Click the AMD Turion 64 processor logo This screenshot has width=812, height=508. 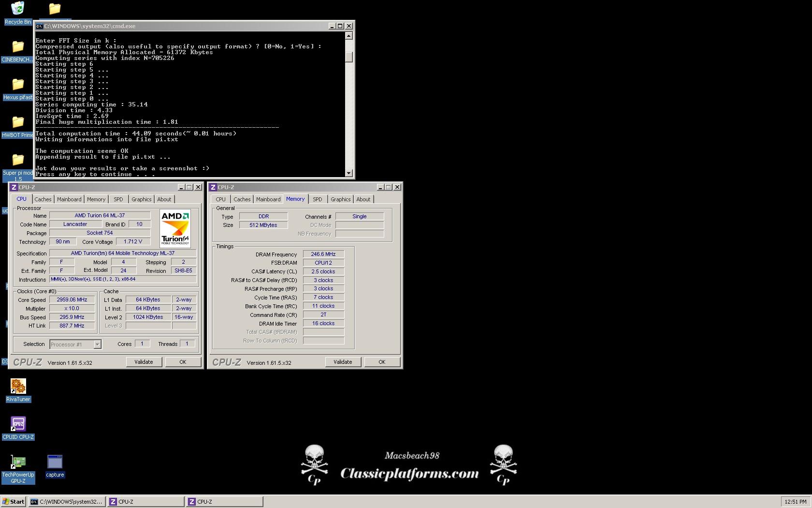[175, 229]
